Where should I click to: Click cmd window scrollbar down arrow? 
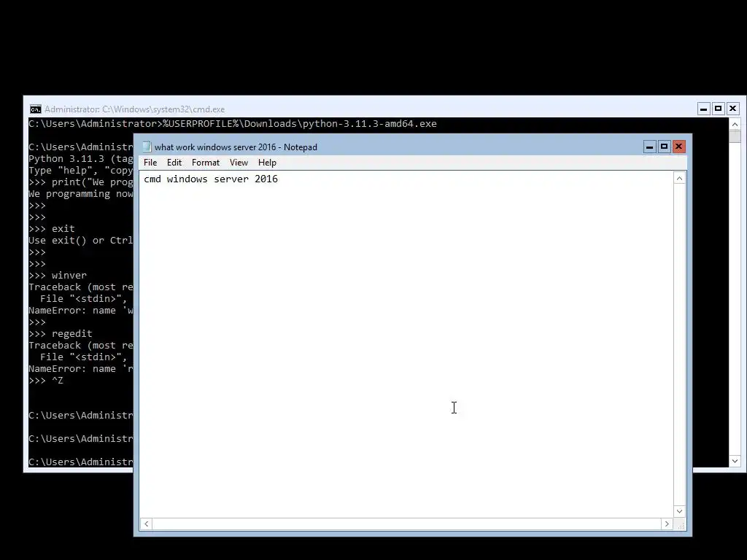point(735,461)
